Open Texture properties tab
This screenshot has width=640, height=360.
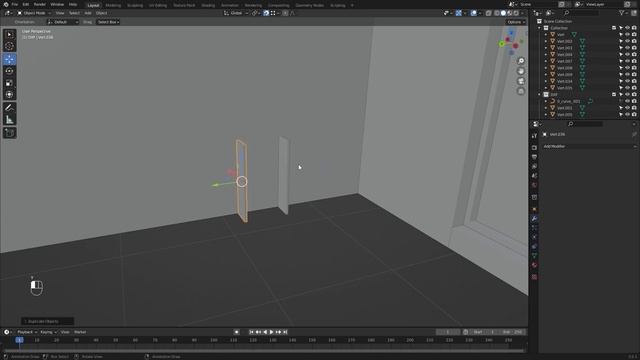[534, 277]
